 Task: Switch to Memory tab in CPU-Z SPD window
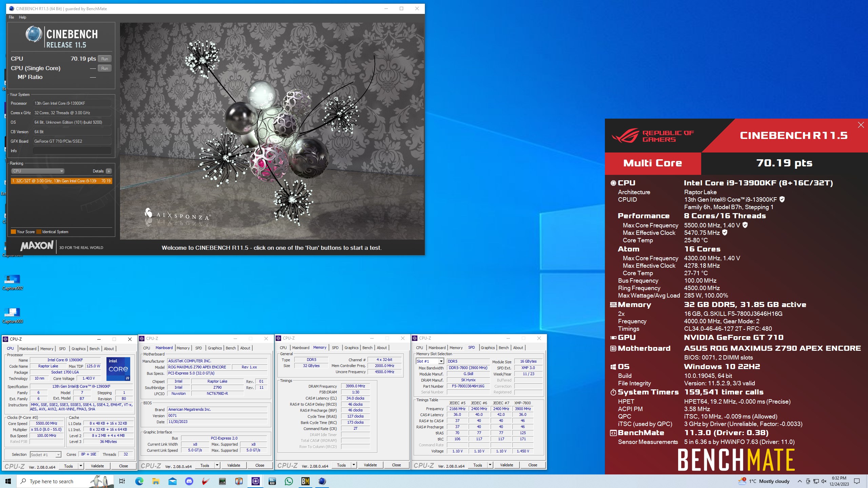[456, 348]
